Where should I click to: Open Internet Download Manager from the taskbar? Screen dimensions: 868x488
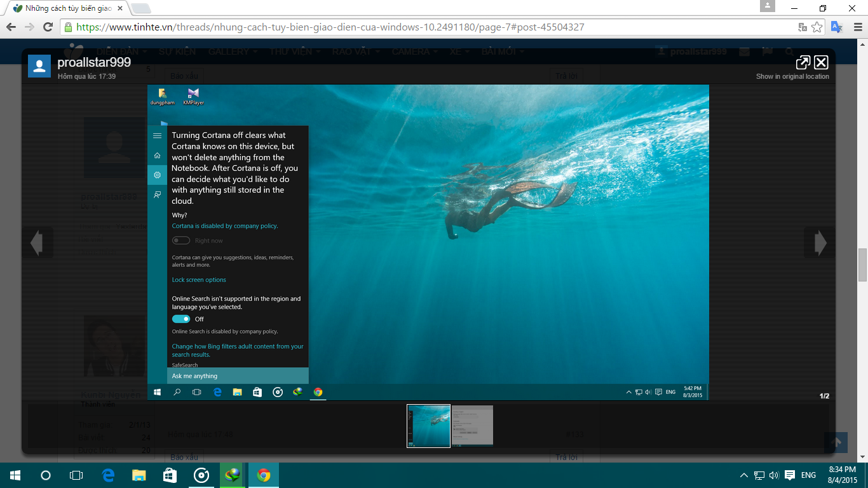pyautogui.click(x=233, y=475)
